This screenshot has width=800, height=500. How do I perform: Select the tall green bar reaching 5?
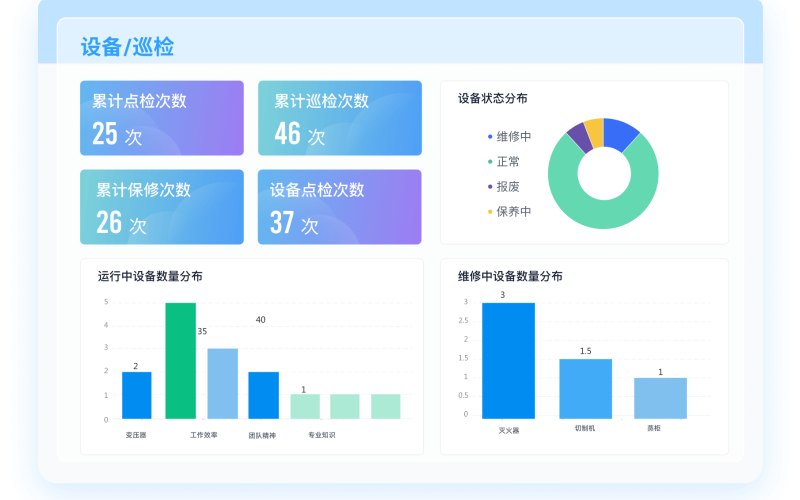tap(181, 361)
